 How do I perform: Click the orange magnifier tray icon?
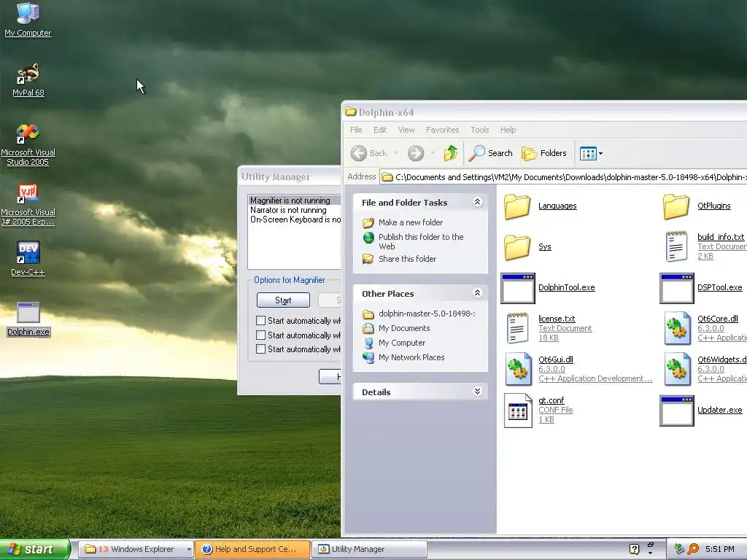[693, 549]
